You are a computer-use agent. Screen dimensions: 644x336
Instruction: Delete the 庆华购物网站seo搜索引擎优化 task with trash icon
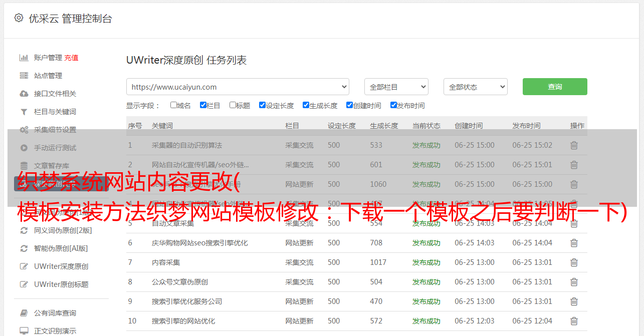(574, 243)
